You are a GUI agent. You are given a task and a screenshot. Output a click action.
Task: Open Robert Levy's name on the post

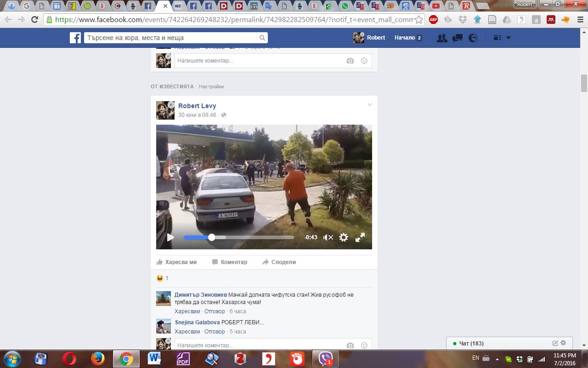pyautogui.click(x=197, y=106)
